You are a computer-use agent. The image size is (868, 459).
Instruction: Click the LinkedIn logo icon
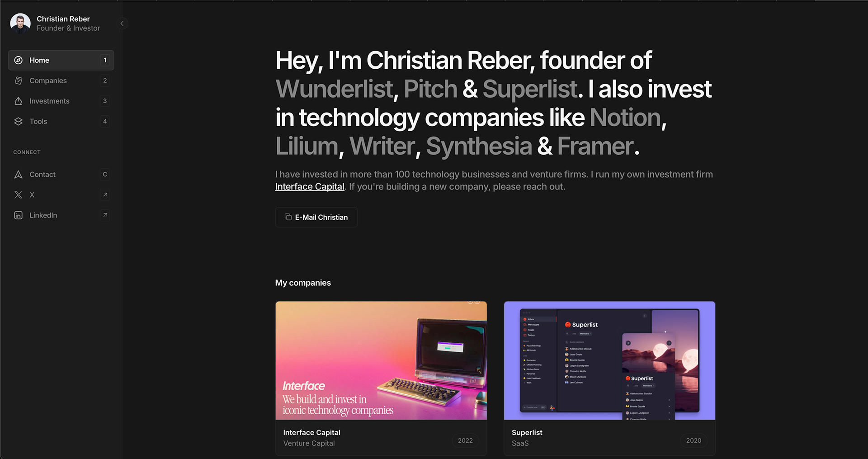pyautogui.click(x=19, y=215)
